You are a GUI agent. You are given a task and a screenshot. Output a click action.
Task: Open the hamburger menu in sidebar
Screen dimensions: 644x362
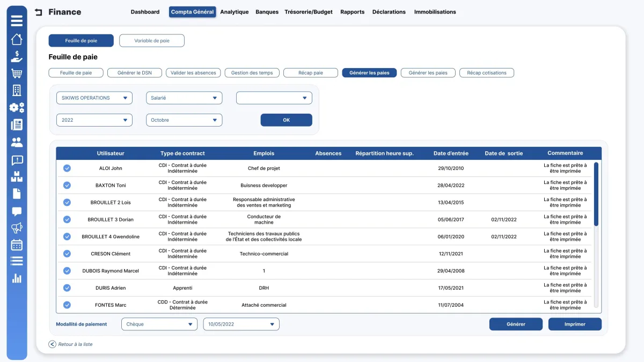click(x=17, y=21)
